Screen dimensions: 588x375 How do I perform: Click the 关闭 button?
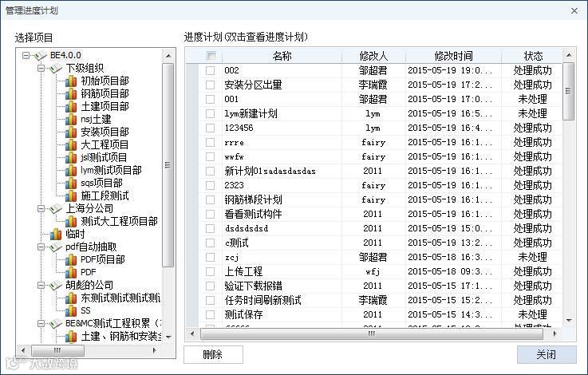tap(547, 354)
